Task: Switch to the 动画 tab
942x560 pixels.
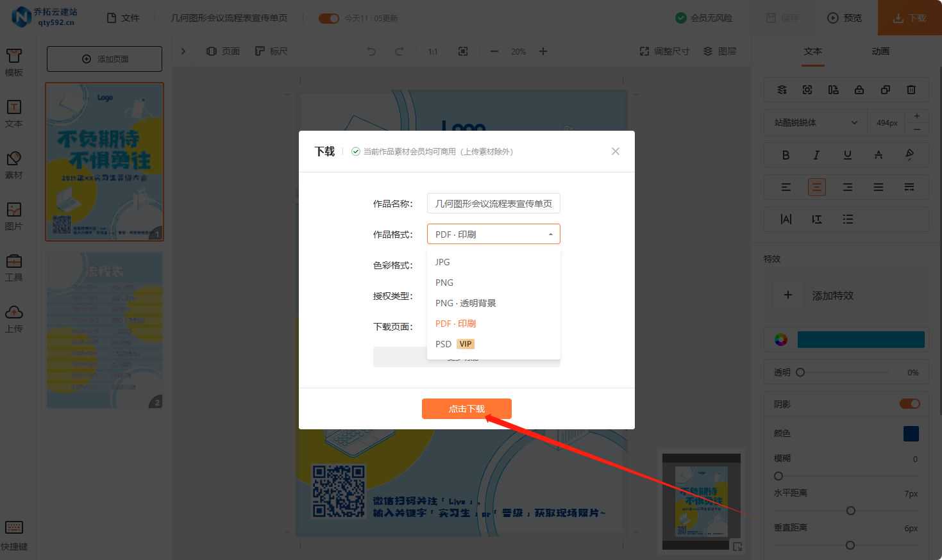Action: 880,51
